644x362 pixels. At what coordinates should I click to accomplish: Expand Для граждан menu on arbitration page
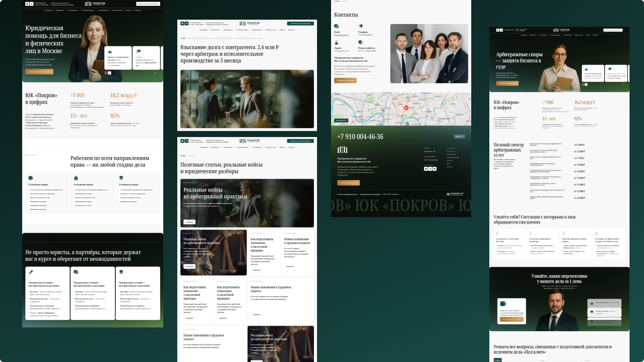(544, 35)
